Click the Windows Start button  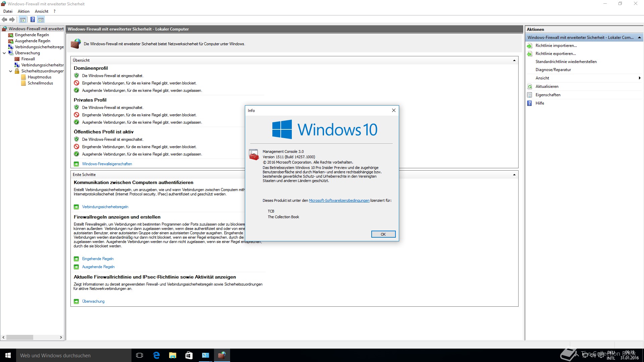click(8, 355)
